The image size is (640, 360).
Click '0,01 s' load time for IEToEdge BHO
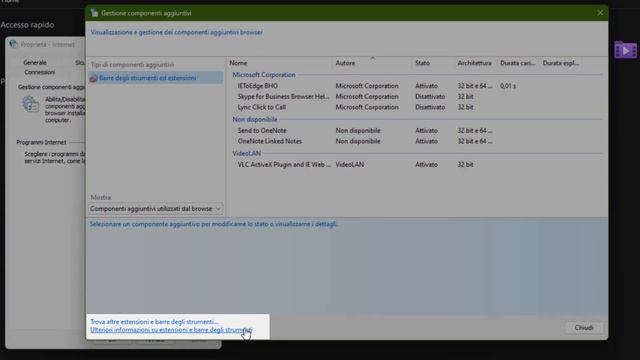coord(508,86)
